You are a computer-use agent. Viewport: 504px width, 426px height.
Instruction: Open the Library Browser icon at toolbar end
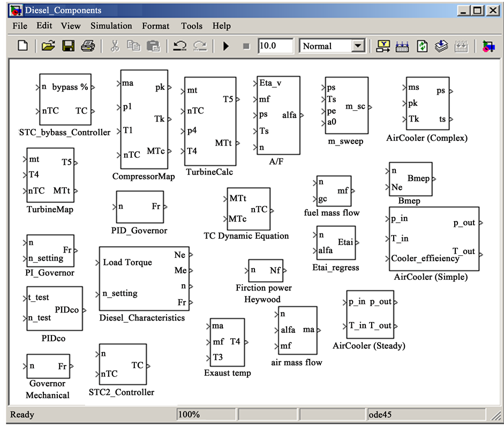coord(488,46)
